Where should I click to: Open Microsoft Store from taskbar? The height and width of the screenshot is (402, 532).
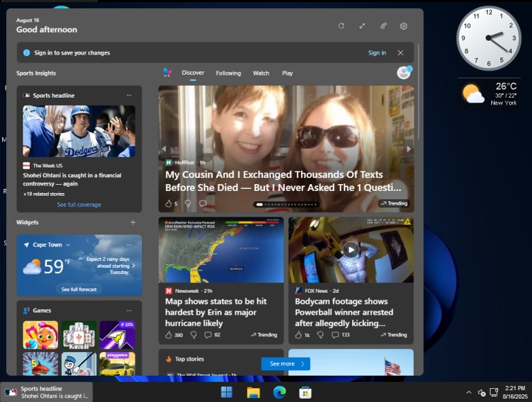[305, 392]
